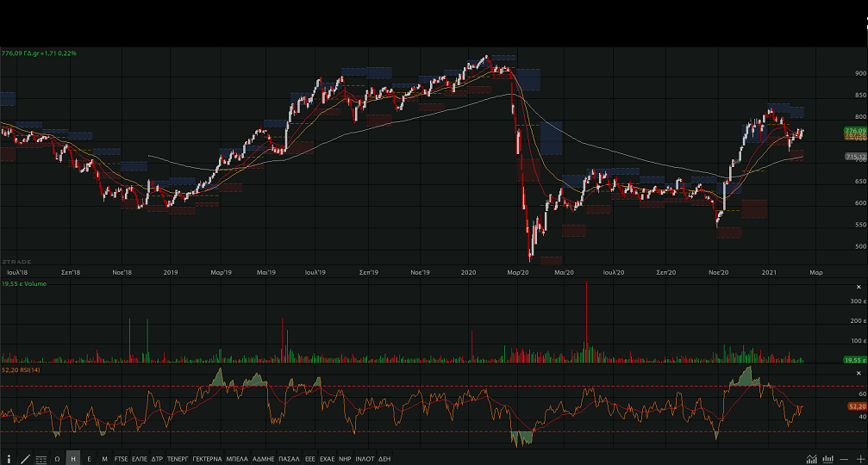Select the trend line drawing tool
This screenshot has height=465, width=868.
[x=25, y=459]
